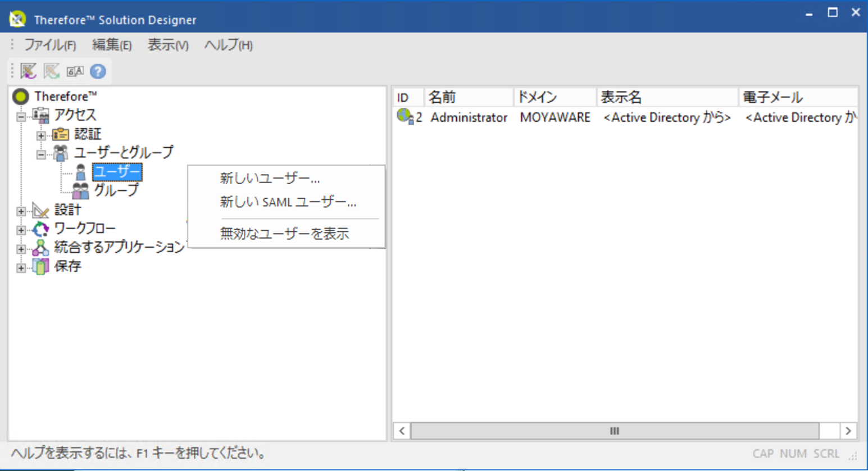This screenshot has width=868, height=471.
Task: Sort by the ドメイン column header
Action: (x=555, y=97)
